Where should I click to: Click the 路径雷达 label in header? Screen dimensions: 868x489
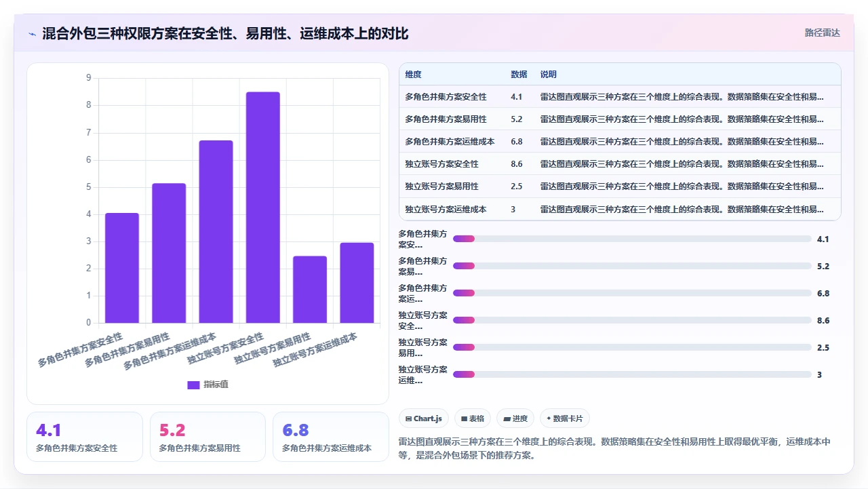coord(822,33)
